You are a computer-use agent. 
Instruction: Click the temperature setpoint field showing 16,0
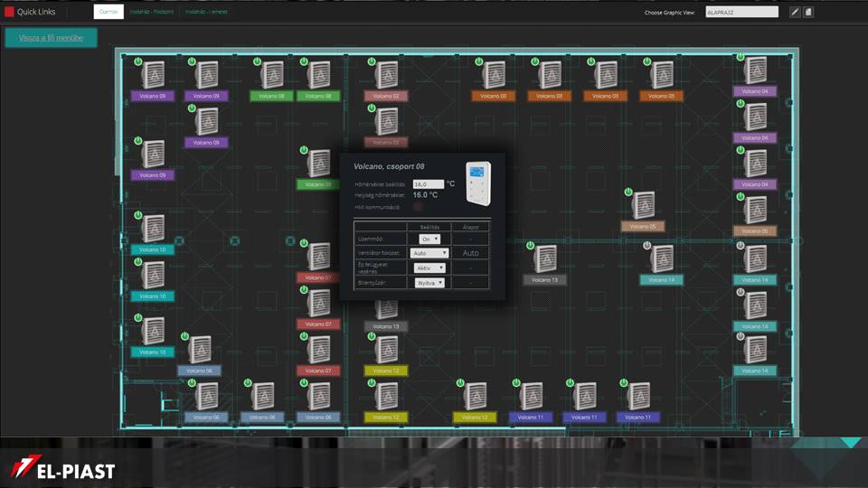[x=428, y=183]
